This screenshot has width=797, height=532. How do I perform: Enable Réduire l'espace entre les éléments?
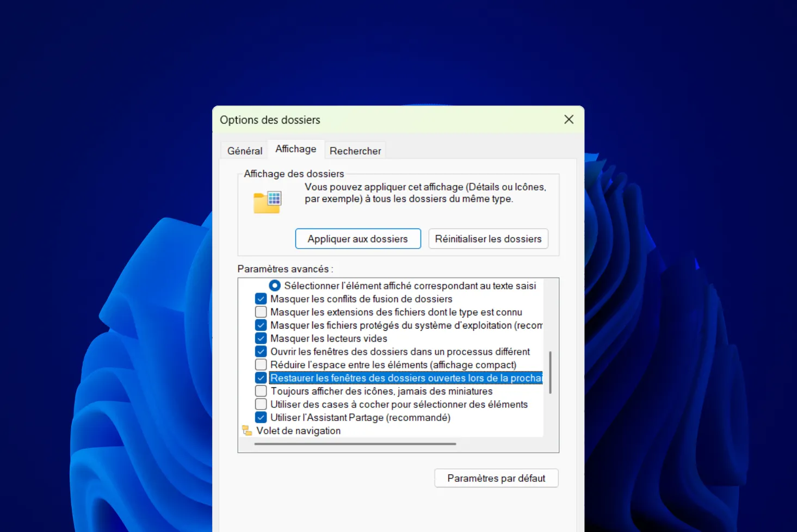pyautogui.click(x=261, y=364)
